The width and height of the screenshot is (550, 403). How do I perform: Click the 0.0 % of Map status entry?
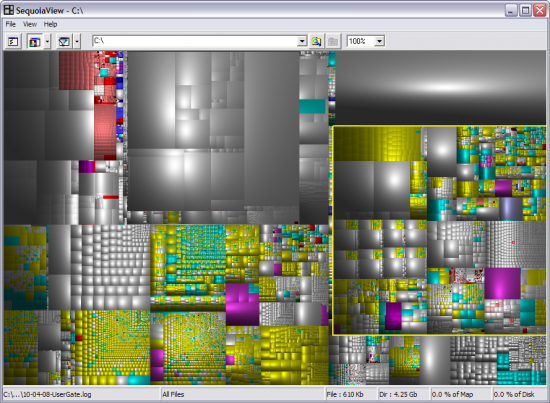pyautogui.click(x=452, y=394)
